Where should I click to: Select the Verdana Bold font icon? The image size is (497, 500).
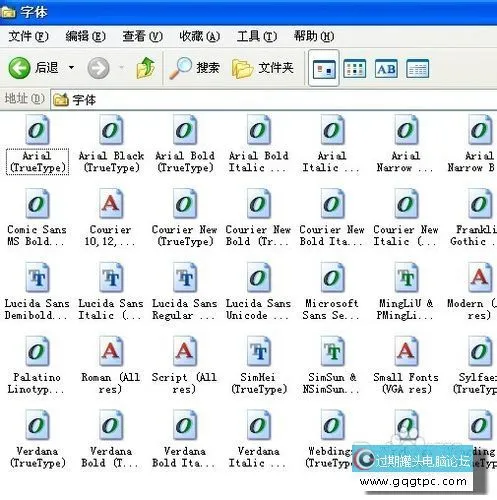(x=111, y=425)
